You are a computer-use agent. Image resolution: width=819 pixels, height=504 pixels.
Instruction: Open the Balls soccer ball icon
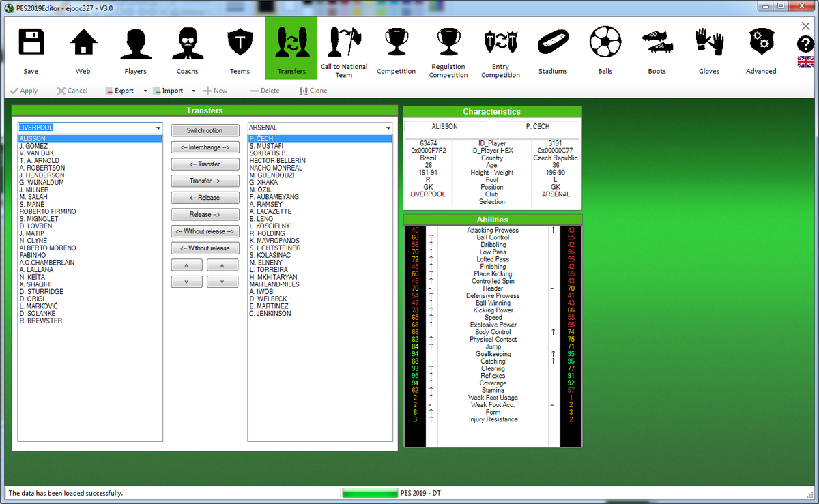[x=605, y=42]
